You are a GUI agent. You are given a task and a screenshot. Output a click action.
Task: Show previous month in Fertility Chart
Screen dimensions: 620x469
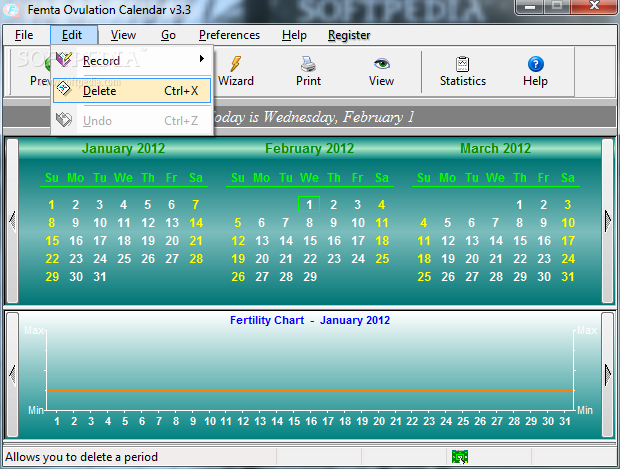(12, 374)
